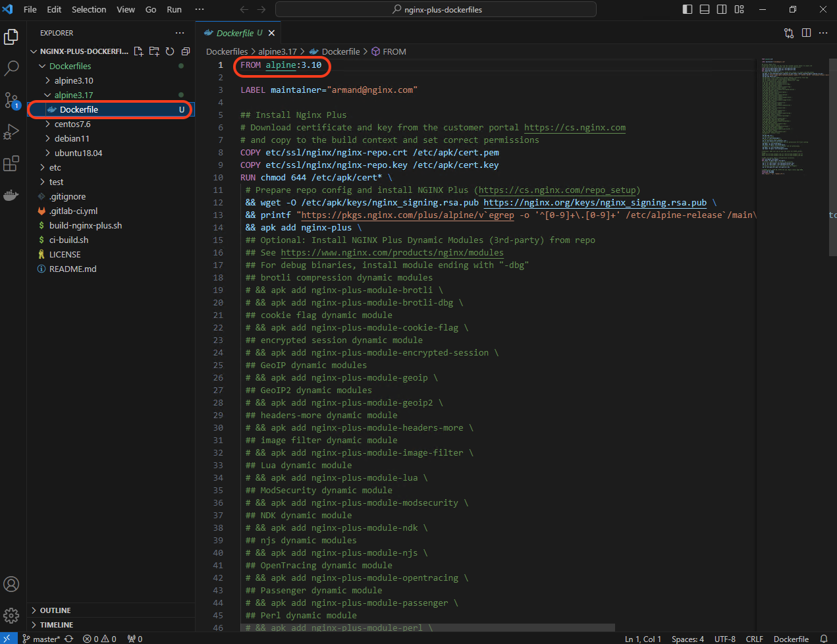
Task: Change UTF-8 file encoding
Action: [x=725, y=639]
